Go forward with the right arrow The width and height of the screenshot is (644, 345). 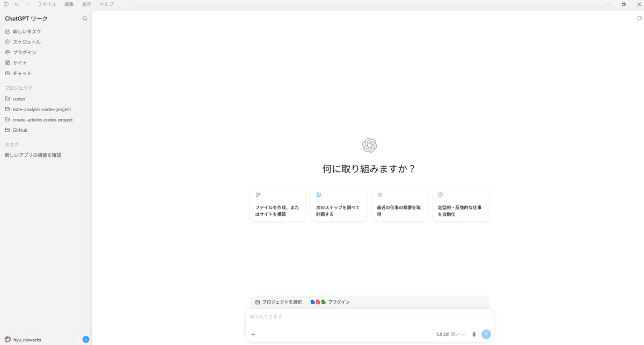point(27,4)
